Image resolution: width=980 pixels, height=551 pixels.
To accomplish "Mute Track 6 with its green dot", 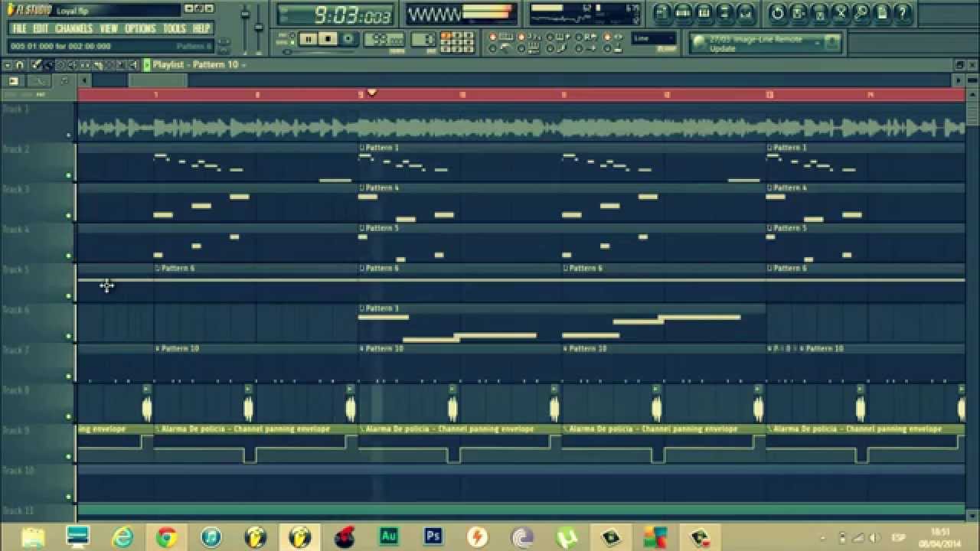I will 69,337.
